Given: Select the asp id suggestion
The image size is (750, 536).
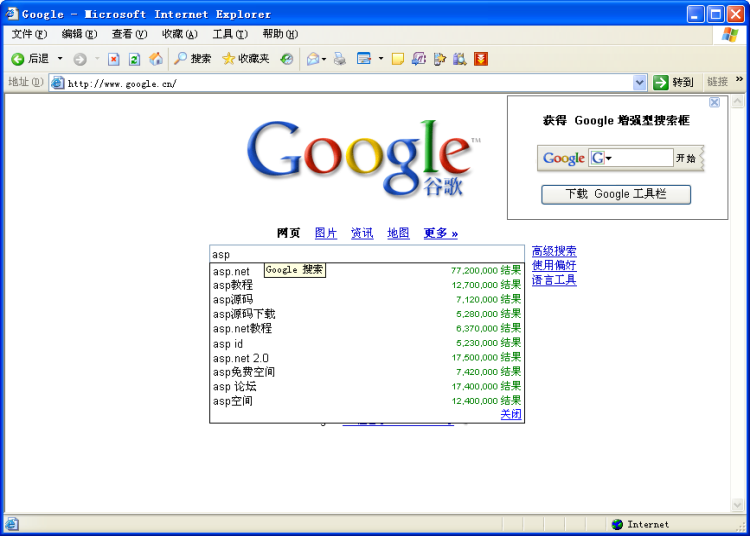Looking at the screenshot, I should [367, 343].
